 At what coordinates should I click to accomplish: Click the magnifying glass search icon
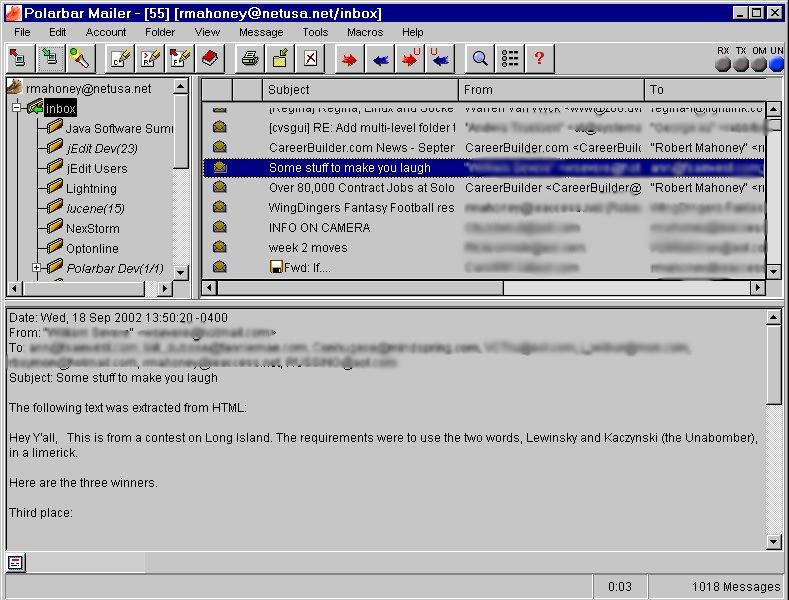480,59
